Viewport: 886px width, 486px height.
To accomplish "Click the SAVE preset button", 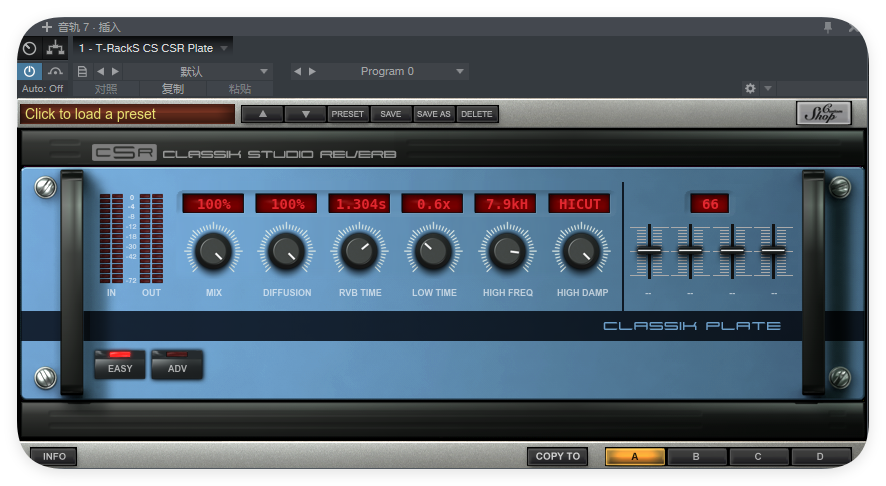I will (390, 114).
